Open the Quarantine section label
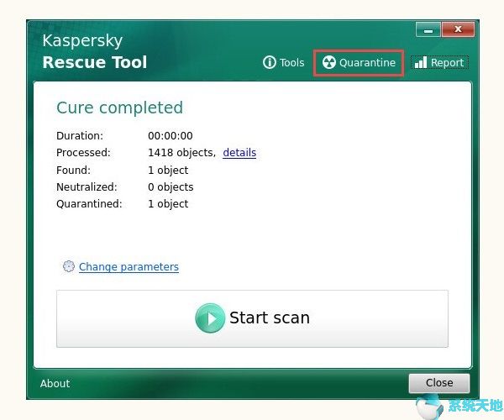The width and height of the screenshot is (504, 420). coord(367,63)
